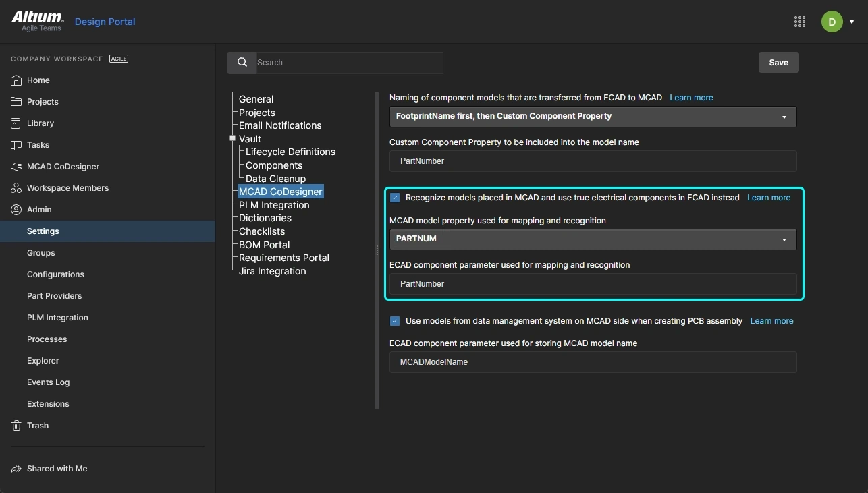Click the Save button

click(x=778, y=62)
